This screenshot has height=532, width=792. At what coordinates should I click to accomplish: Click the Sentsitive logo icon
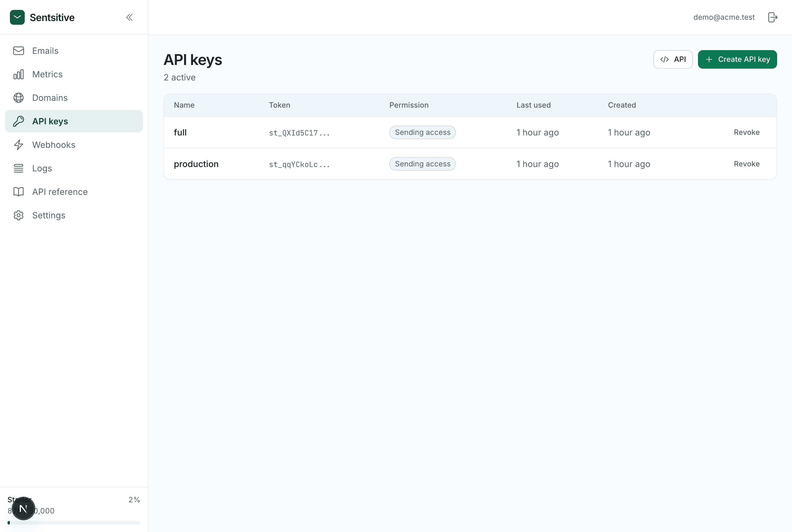(17, 17)
